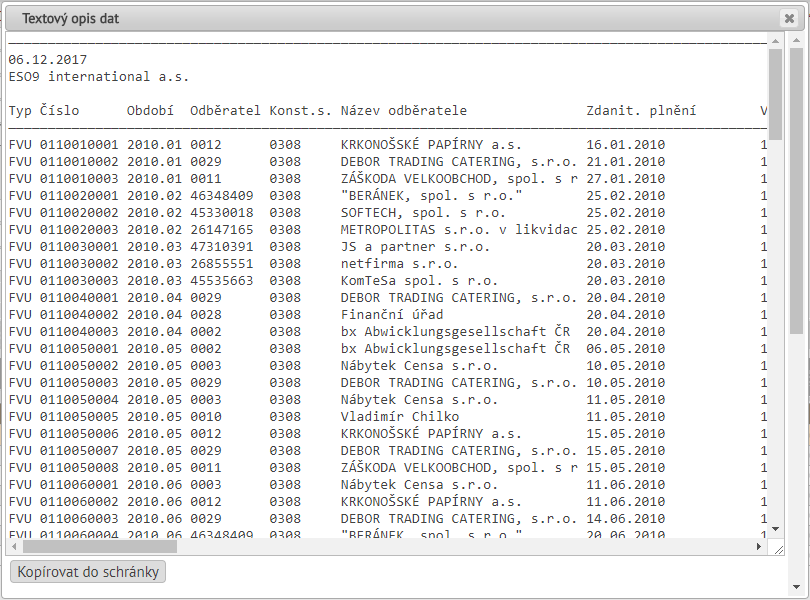Click invoice number 0110010003
This screenshot has width=810, height=600.
[79, 179]
